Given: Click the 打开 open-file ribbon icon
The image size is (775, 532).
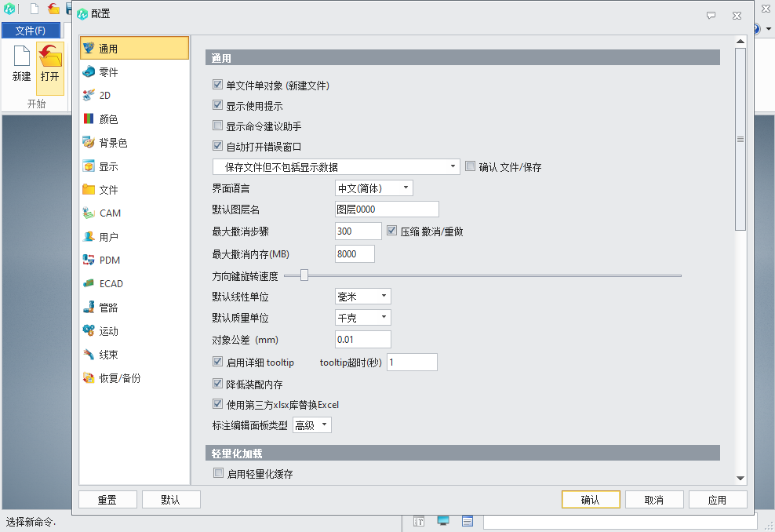Looking at the screenshot, I should pos(50,59).
